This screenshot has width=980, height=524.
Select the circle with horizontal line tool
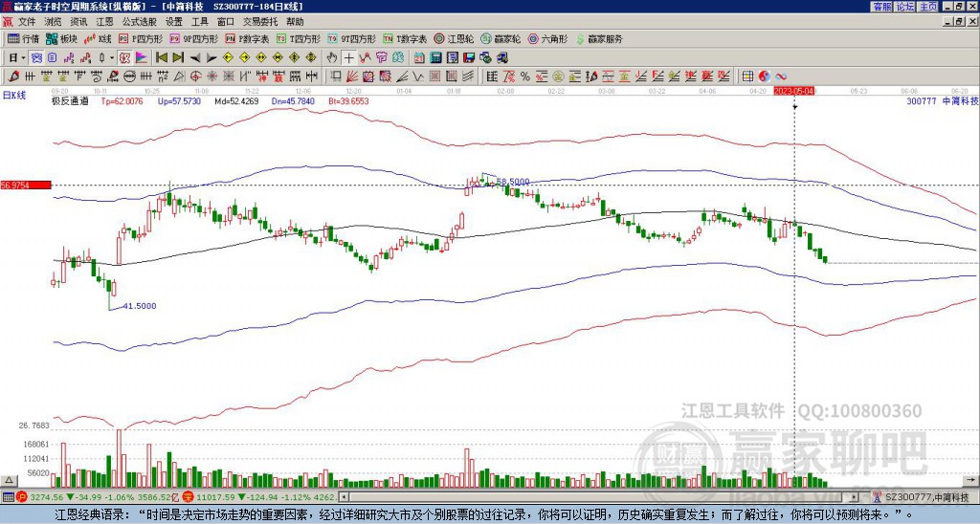click(x=129, y=76)
